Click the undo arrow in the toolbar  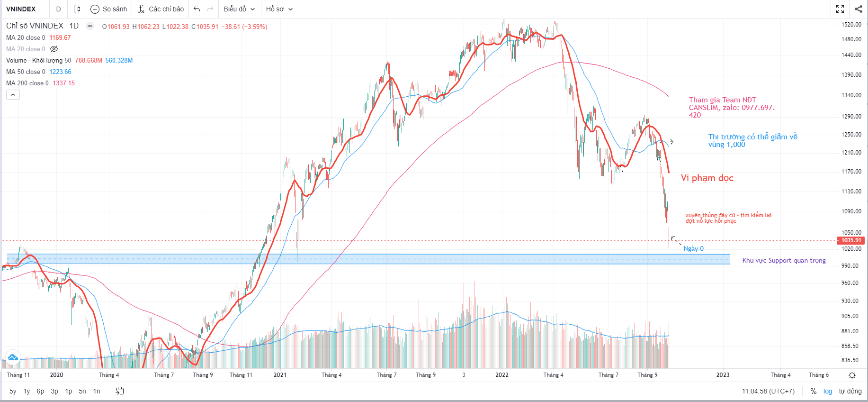(197, 9)
